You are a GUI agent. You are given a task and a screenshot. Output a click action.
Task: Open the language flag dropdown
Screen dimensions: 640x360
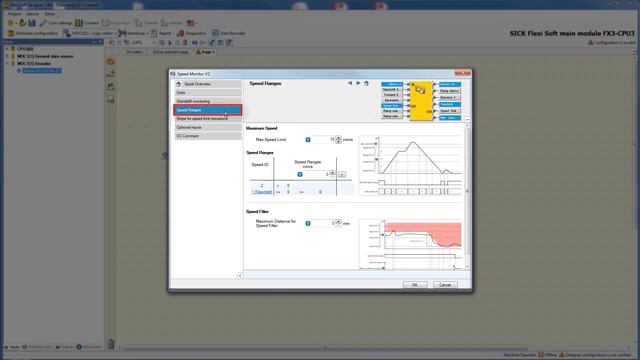[x=192, y=23]
